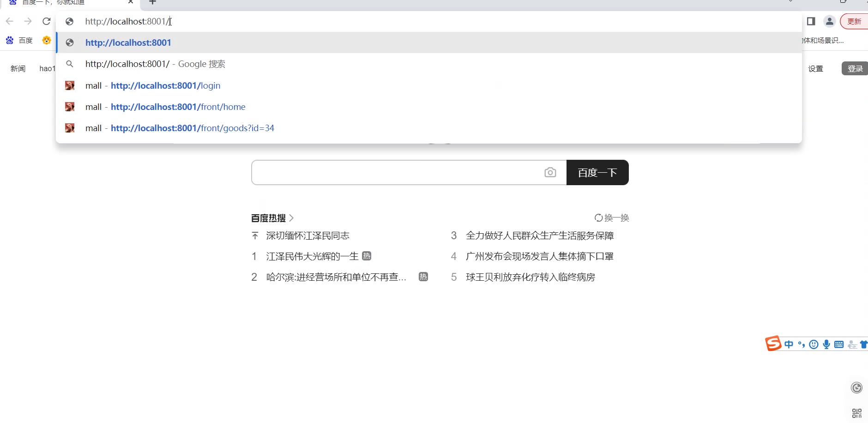Click the Baidu side assistant round icon
Screen dimensions: 868x423
pyautogui.click(x=857, y=388)
